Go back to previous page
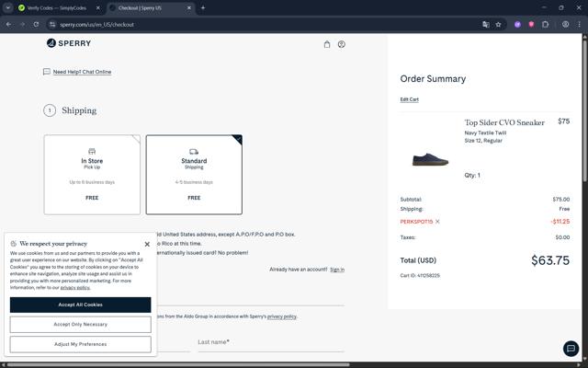Screen dimensions: 588x368 [x=8, y=25]
